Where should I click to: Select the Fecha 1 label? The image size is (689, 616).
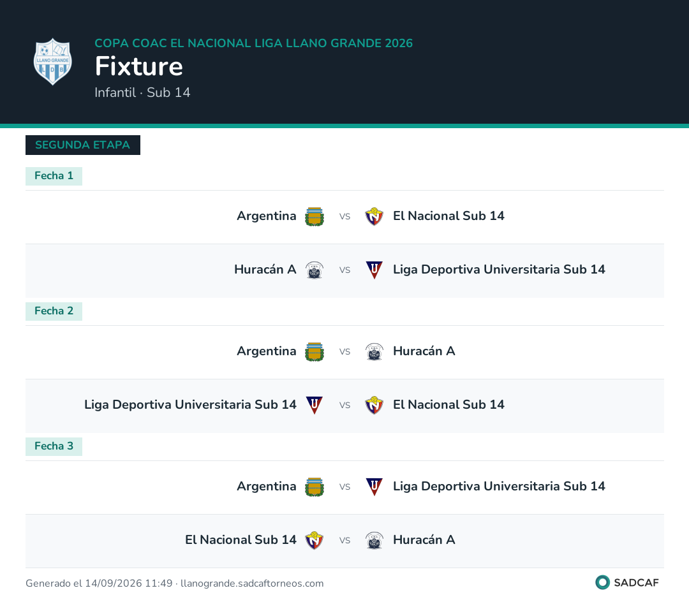(x=54, y=176)
